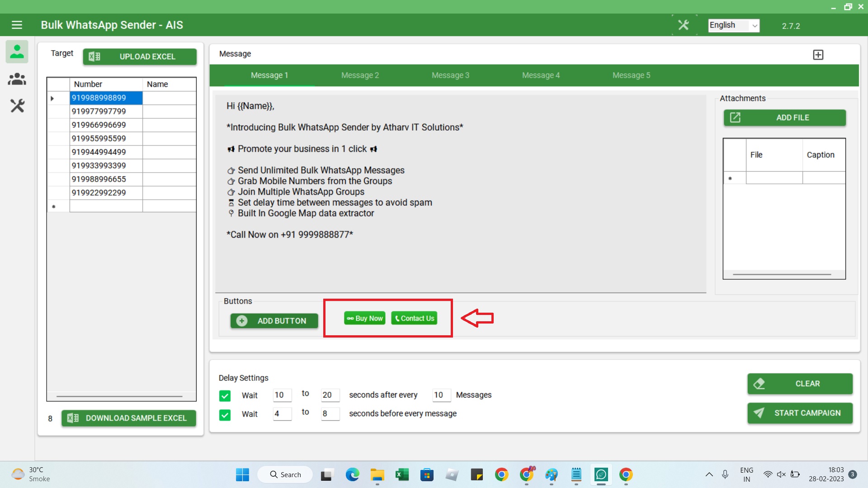
Task: Click the ADD FILE button
Action: pyautogui.click(x=784, y=117)
